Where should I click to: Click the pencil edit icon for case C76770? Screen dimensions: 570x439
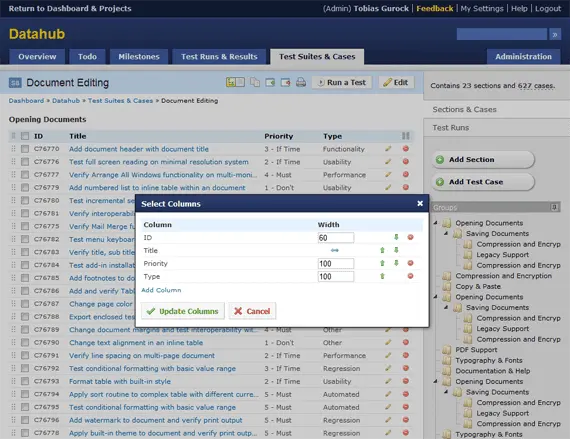tap(388, 149)
